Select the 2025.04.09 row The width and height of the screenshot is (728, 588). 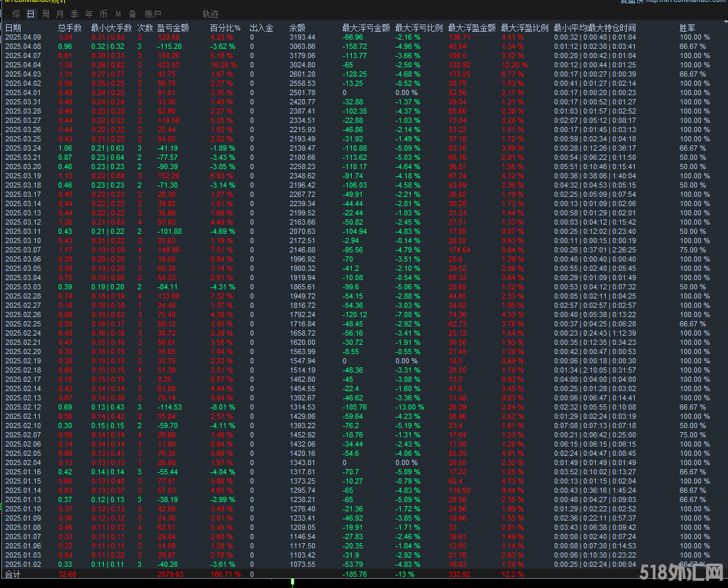[x=23, y=37]
